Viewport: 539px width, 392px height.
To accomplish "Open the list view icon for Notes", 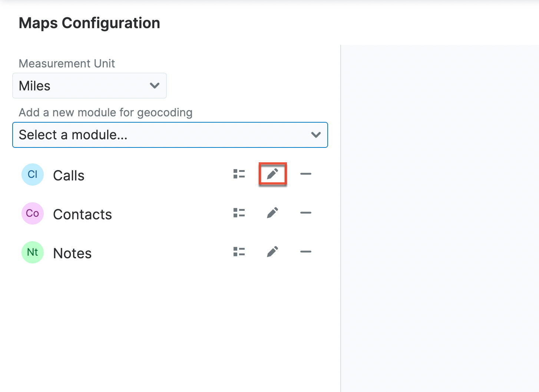I will click(239, 252).
